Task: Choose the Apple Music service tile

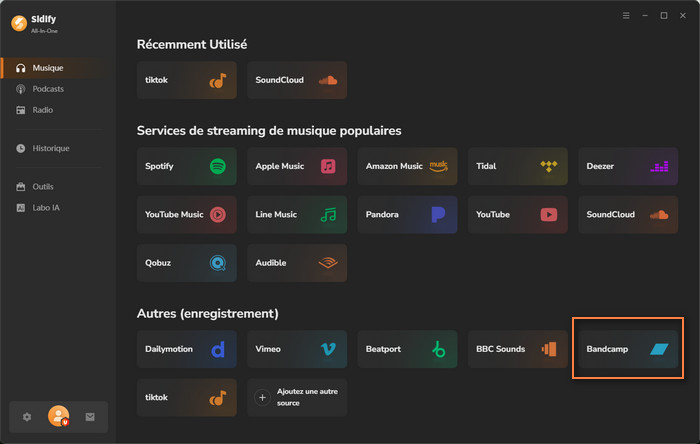Action: point(297,166)
